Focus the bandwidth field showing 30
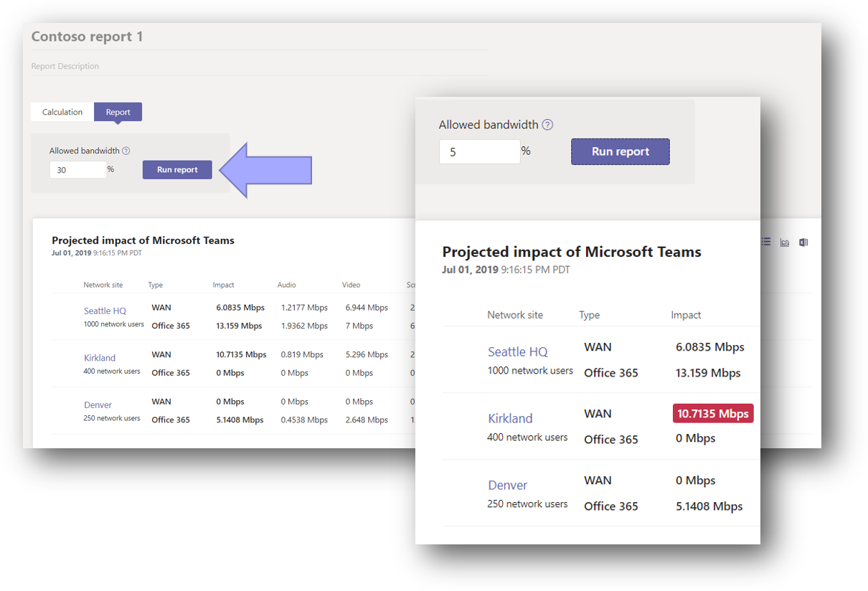 (x=78, y=170)
